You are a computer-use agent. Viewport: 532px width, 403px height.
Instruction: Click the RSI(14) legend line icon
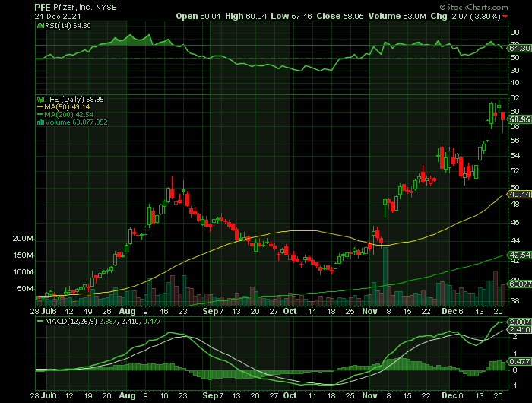40,25
